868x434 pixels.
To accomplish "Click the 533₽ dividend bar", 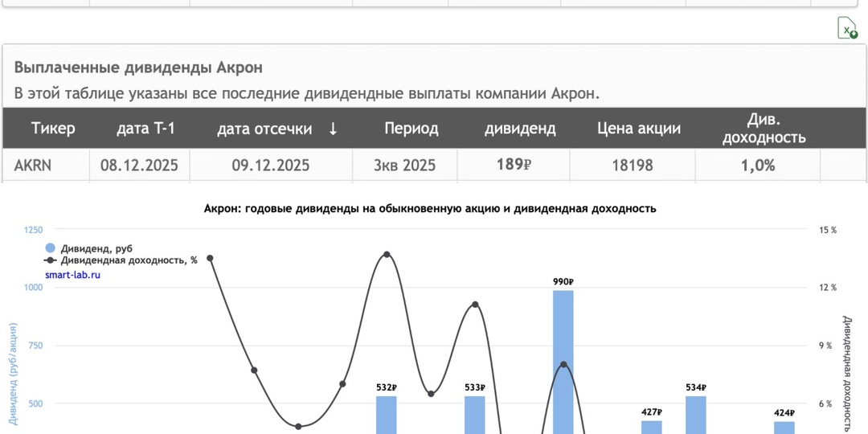I will 474,415.
